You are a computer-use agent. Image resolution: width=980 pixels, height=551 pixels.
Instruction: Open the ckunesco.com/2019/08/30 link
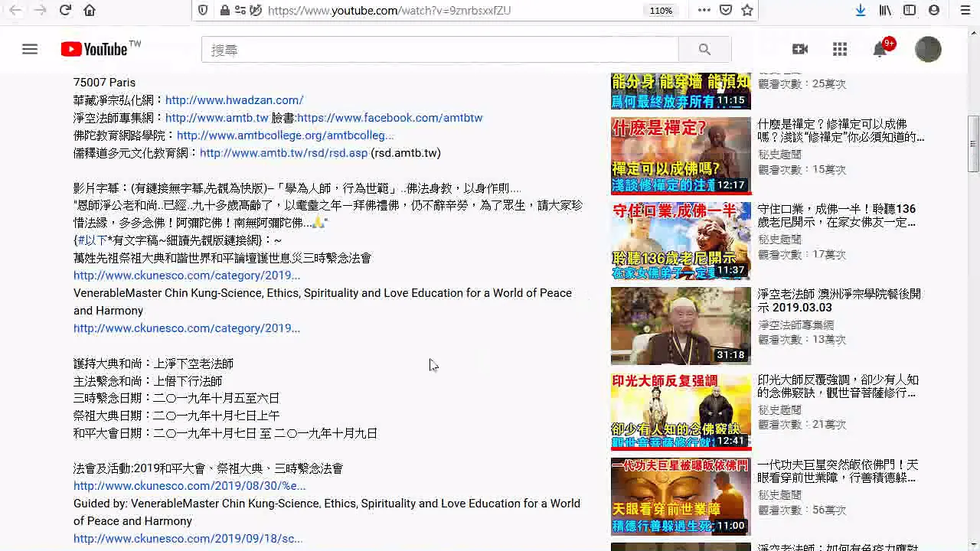(x=189, y=485)
